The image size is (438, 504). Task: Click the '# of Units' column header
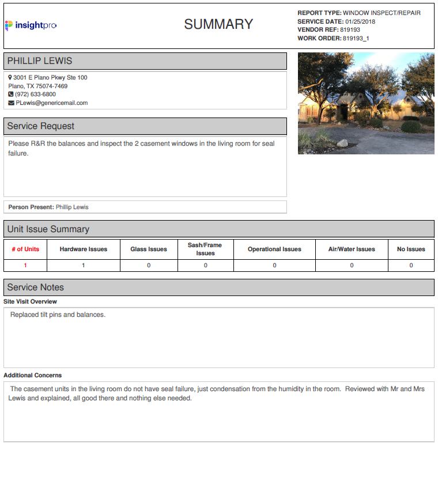tap(25, 249)
